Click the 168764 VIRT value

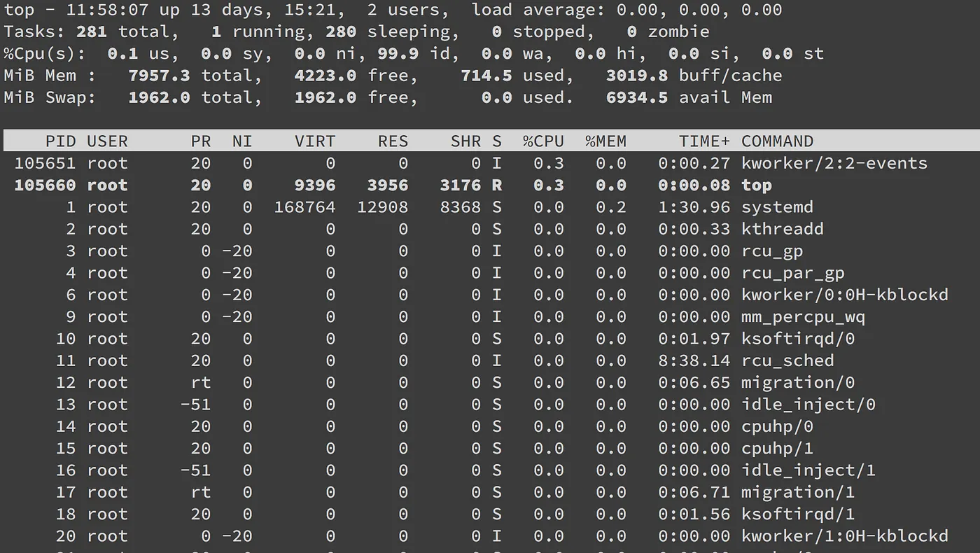[x=304, y=207]
